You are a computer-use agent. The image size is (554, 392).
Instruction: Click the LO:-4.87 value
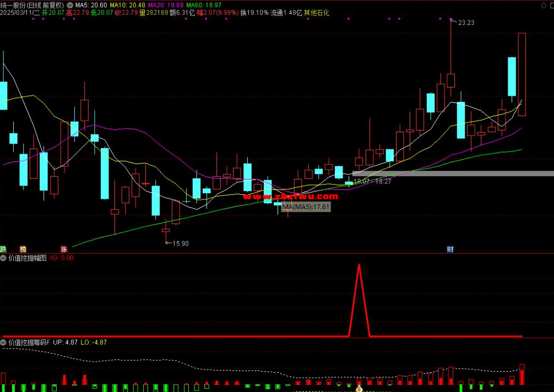94,342
